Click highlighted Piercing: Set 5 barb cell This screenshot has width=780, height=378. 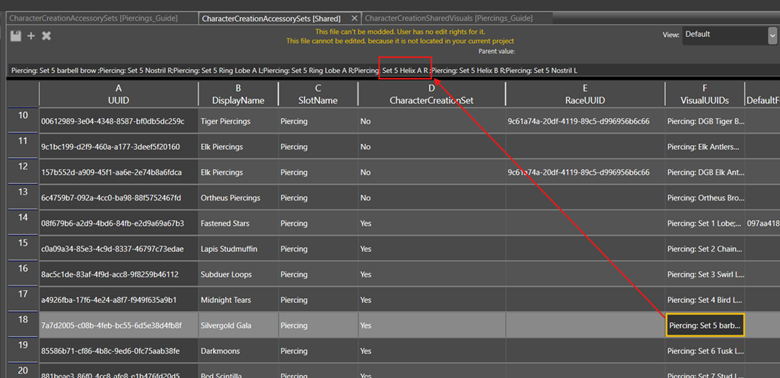tap(705, 326)
